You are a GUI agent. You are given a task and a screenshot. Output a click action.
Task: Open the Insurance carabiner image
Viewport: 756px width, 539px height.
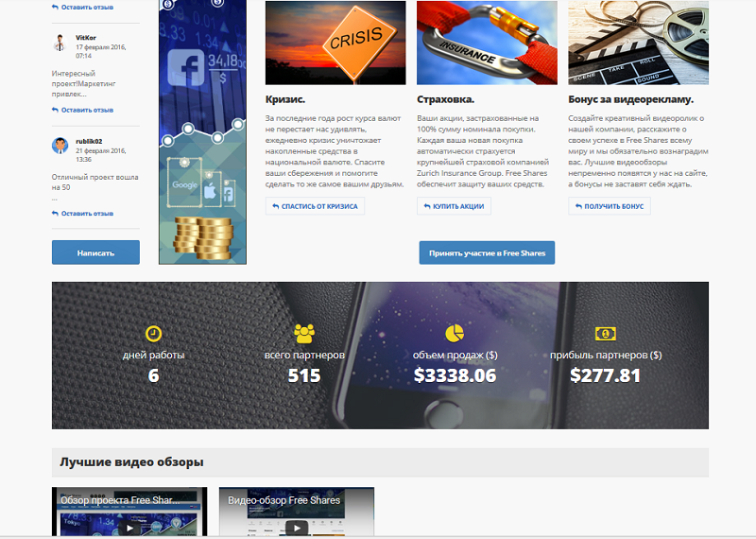tap(486, 43)
